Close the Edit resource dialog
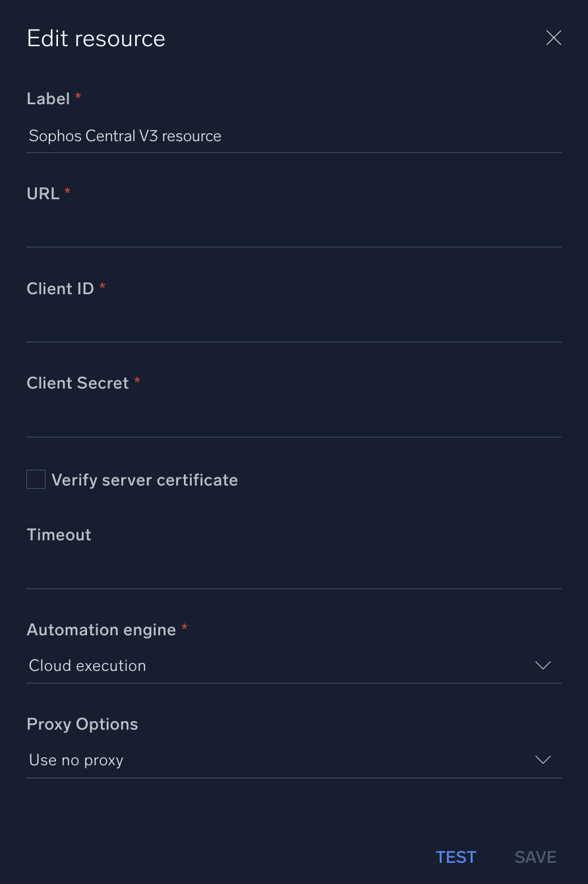The image size is (588, 884). (553, 38)
